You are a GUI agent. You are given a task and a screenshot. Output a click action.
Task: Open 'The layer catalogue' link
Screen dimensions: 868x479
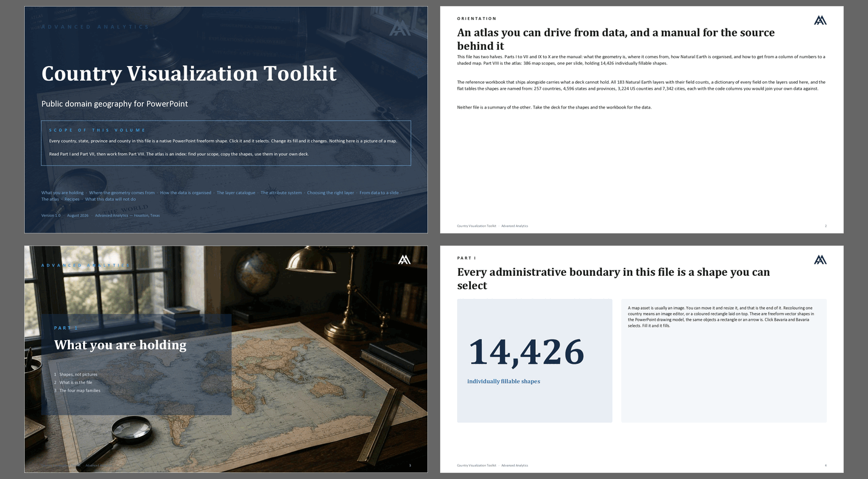tap(236, 193)
